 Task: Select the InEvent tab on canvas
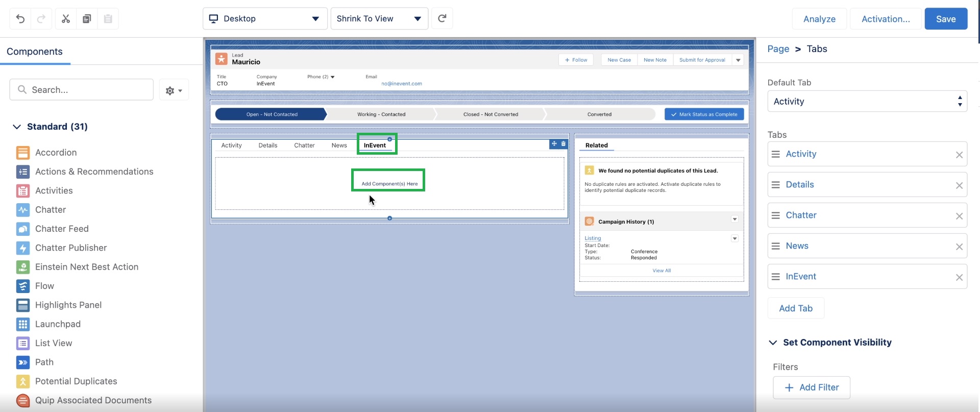[x=375, y=146]
